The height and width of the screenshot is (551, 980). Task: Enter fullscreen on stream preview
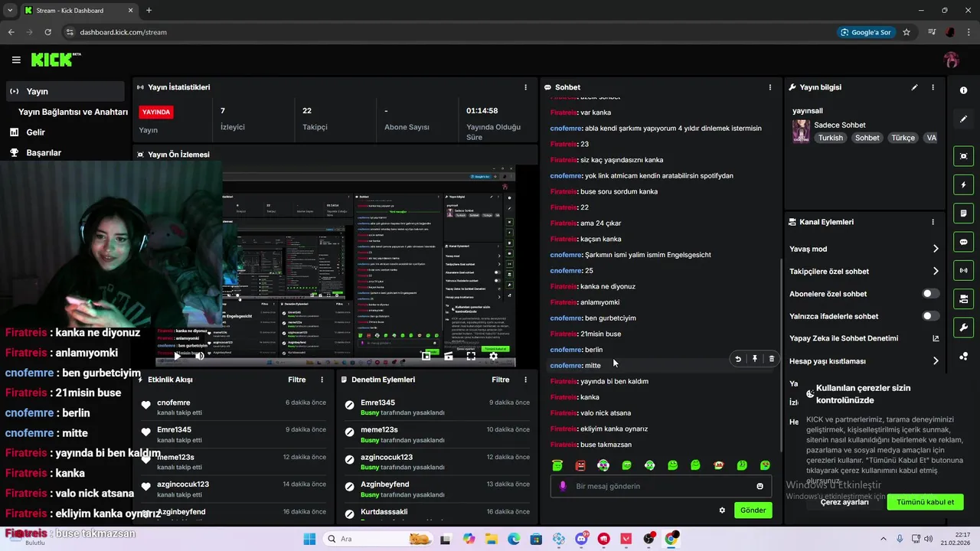[471, 356]
